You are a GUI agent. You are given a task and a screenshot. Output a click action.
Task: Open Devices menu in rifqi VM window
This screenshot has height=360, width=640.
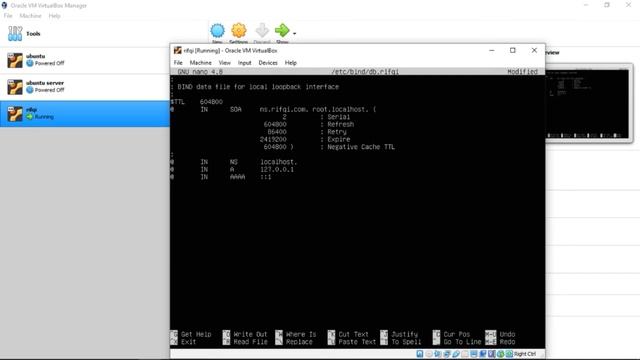(x=268, y=63)
